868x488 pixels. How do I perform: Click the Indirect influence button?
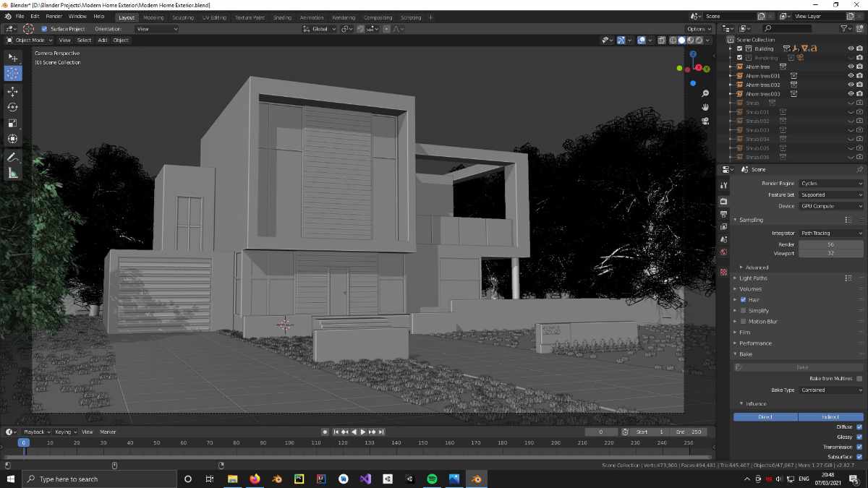click(x=830, y=417)
